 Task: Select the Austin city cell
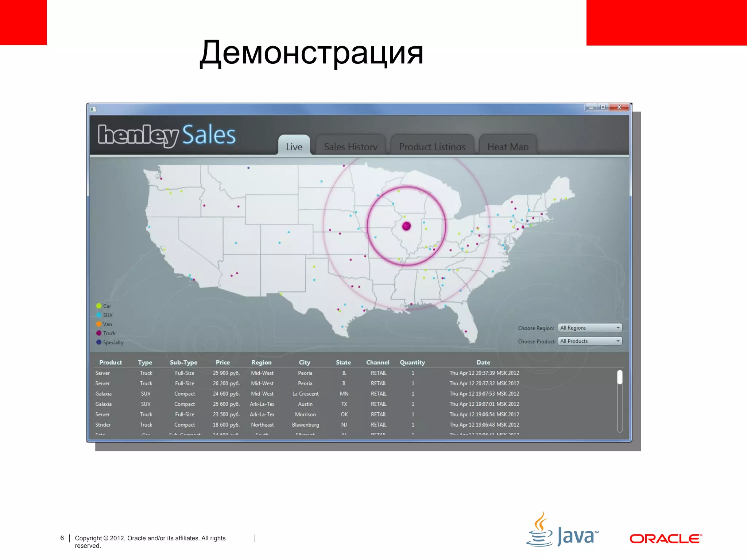pos(305,404)
